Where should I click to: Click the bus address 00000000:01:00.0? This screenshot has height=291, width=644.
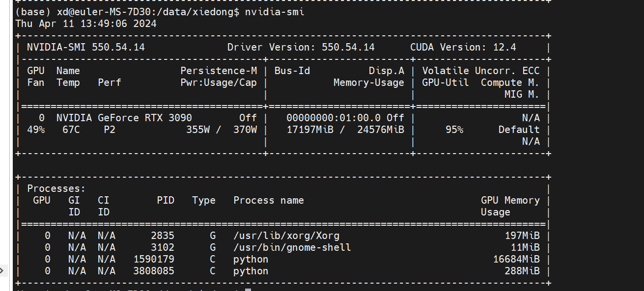click(x=334, y=118)
